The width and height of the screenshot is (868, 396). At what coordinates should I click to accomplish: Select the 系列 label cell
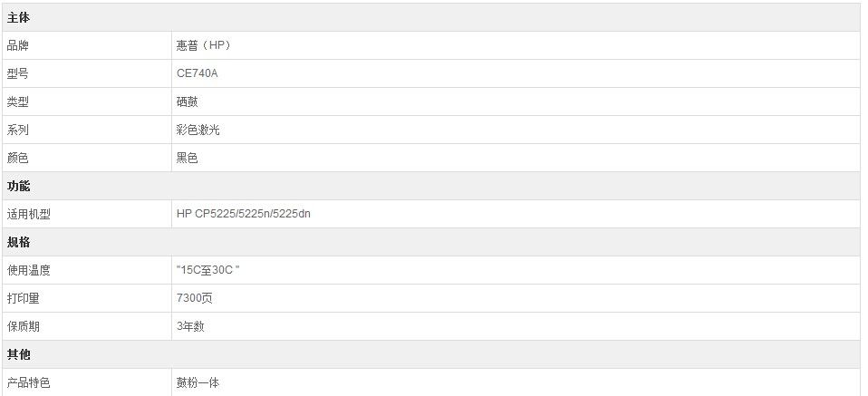(19, 130)
